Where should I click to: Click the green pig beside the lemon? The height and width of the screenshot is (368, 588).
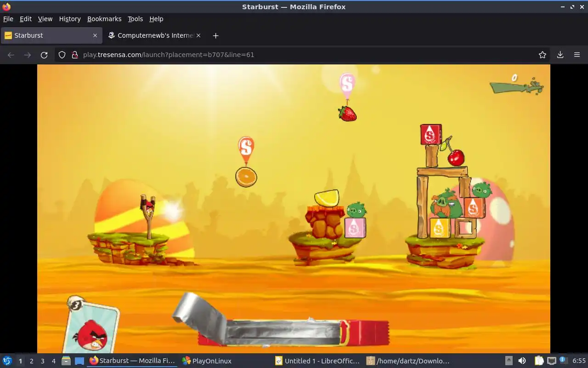click(356, 210)
